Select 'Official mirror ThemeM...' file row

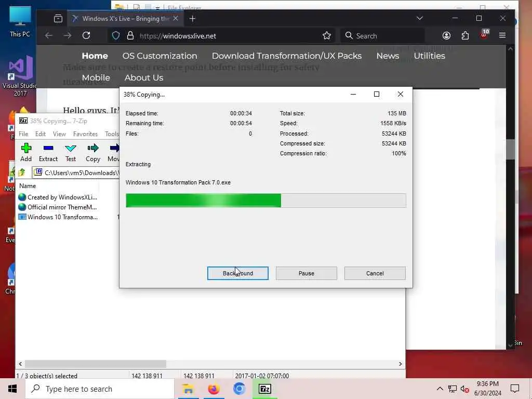(x=58, y=207)
